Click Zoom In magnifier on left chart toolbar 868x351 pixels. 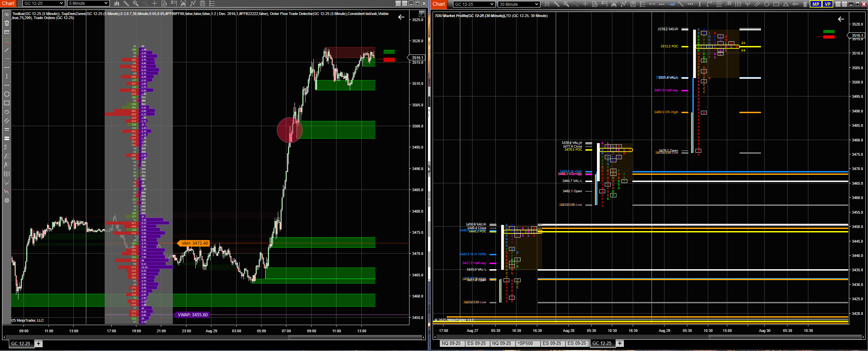(x=136, y=3)
